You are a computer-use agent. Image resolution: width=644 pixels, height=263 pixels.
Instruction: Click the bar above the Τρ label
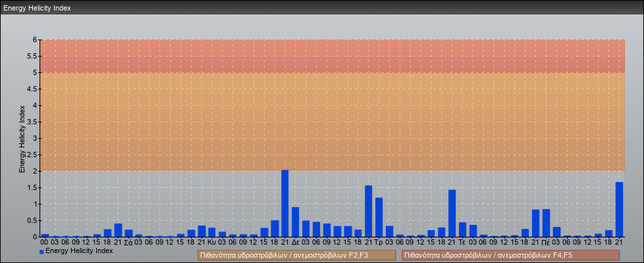(x=379, y=218)
